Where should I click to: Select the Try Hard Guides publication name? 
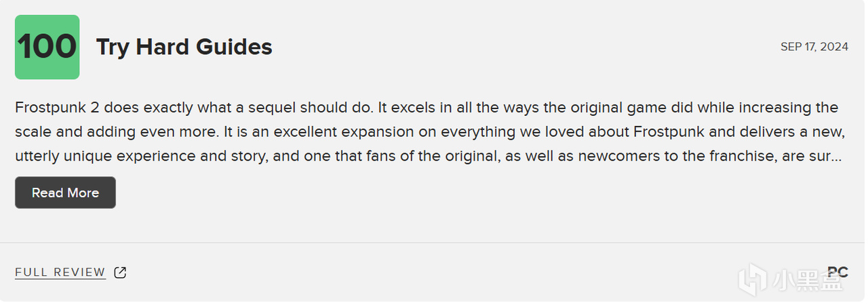pyautogui.click(x=184, y=47)
